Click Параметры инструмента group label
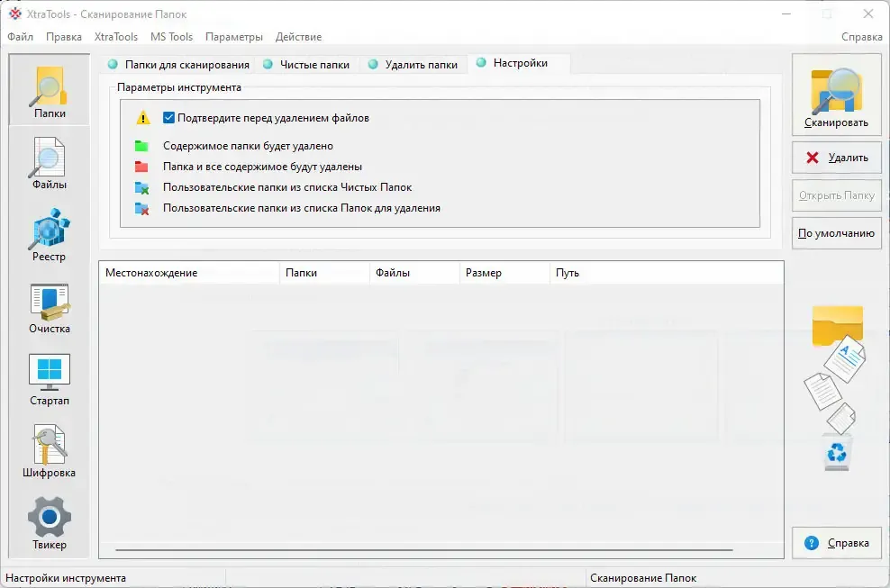Viewport: 890px width, 588px height. pyautogui.click(x=178, y=87)
